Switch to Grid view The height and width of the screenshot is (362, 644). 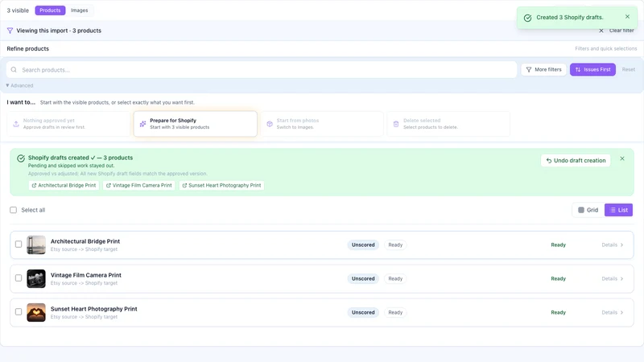588,210
